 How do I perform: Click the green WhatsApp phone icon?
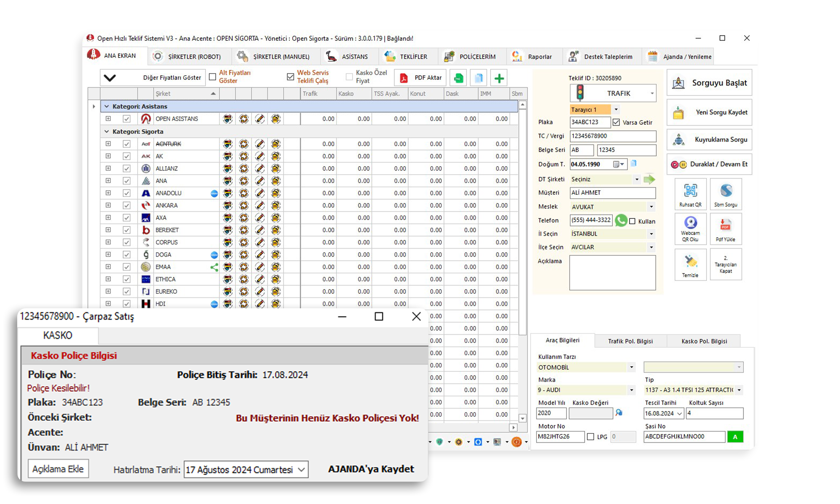click(x=621, y=220)
